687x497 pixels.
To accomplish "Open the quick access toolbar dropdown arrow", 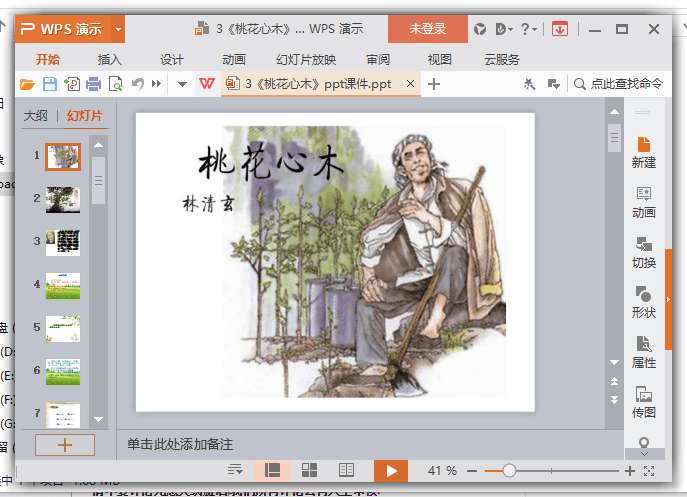I will [182, 84].
